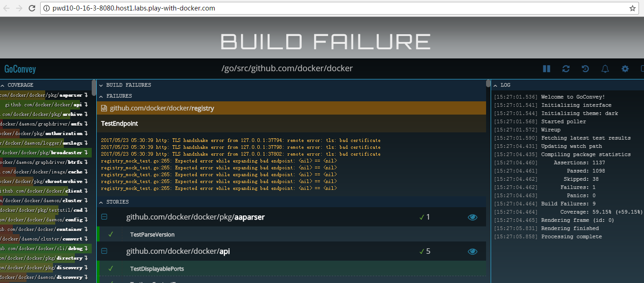Collapse the LOG panel
Image resolution: width=644 pixels, height=283 pixels.
[x=496, y=85]
